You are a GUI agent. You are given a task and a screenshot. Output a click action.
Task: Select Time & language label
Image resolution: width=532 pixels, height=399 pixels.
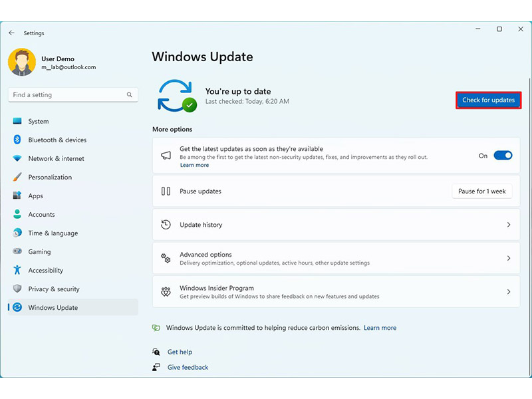[53, 233]
